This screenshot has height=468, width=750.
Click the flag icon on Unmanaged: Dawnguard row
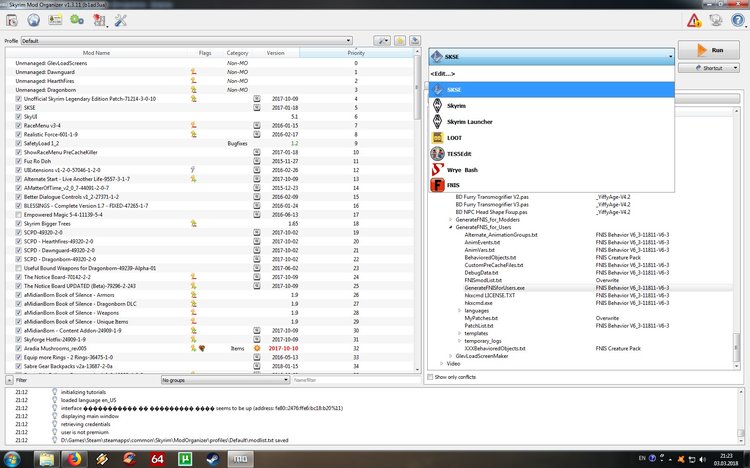[x=193, y=72]
